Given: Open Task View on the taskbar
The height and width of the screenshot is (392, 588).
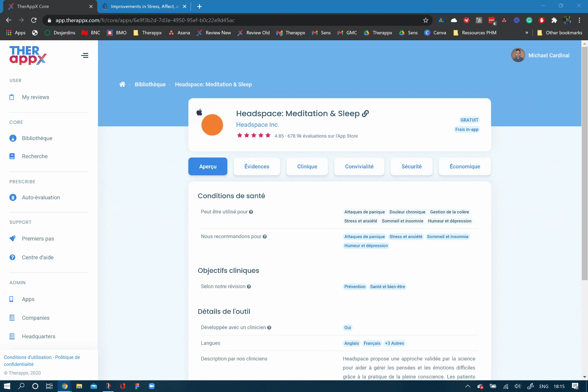Looking at the screenshot, I should pos(49,386).
